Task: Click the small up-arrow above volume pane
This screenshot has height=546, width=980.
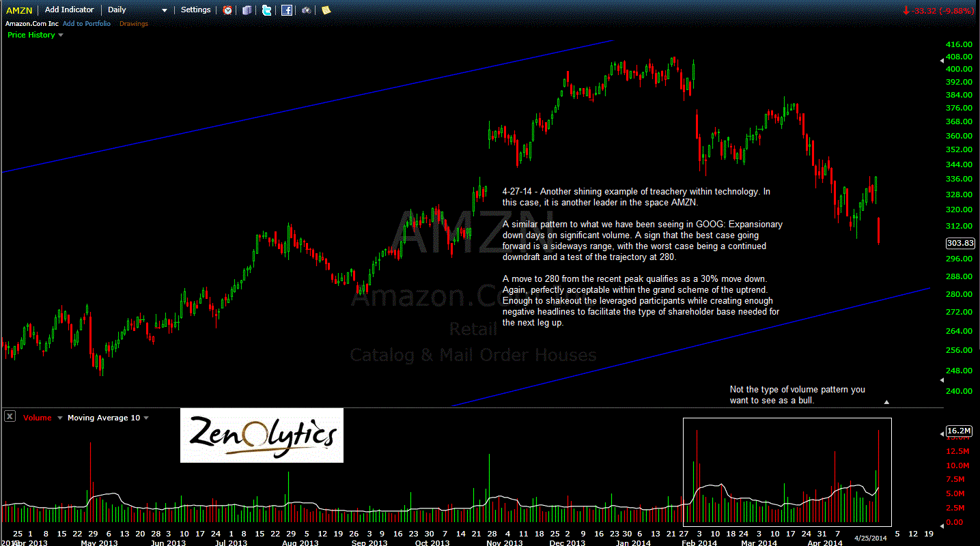Action: pos(886,403)
